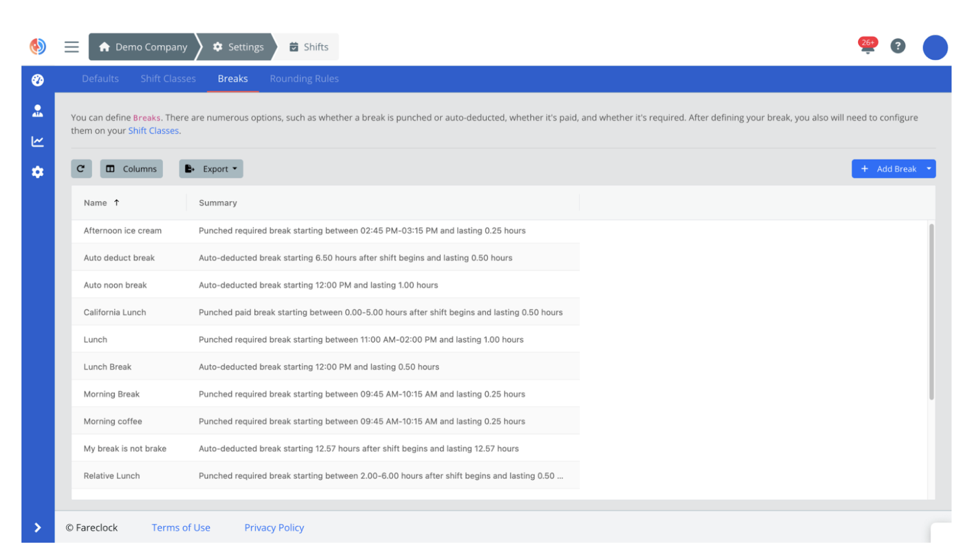Open the Export dropdown

tap(211, 169)
